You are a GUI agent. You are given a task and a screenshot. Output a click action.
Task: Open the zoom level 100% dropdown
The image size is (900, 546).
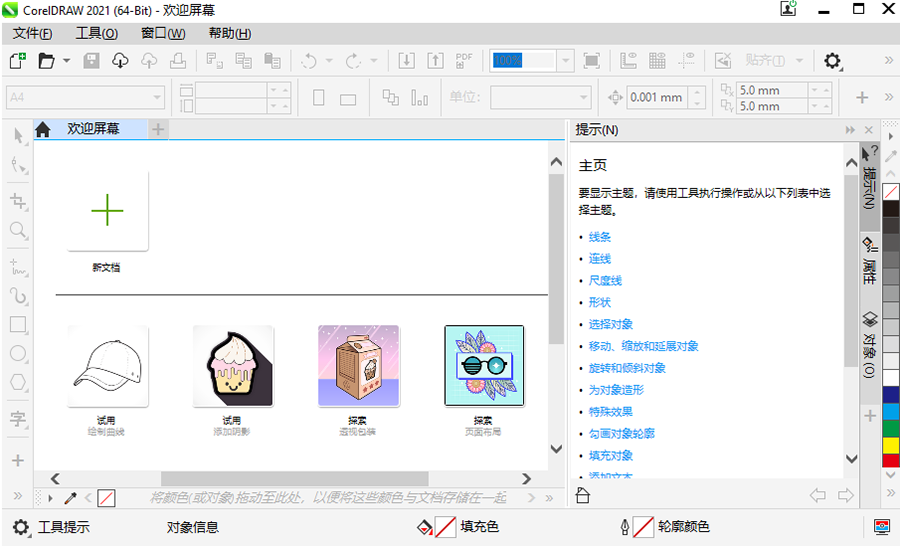(565, 60)
